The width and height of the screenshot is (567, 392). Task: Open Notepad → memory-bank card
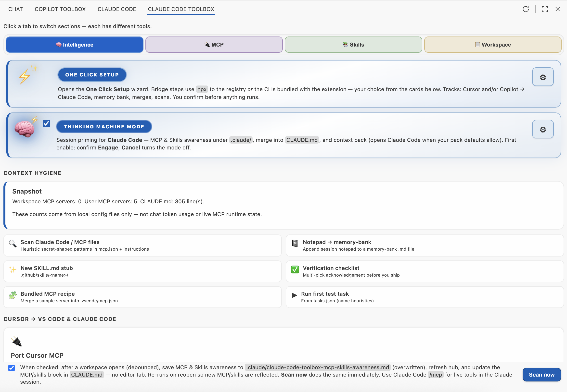click(425, 245)
